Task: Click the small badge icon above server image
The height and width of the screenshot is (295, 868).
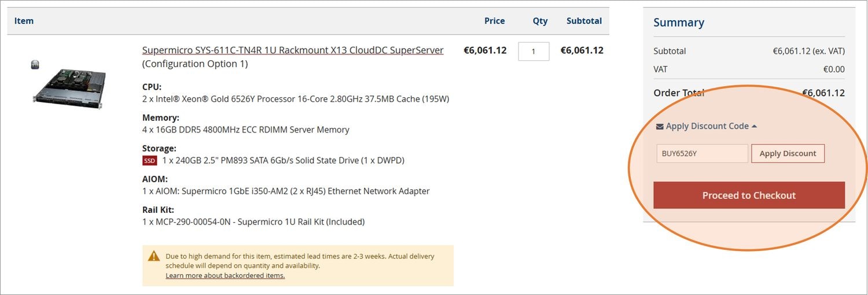Action: click(x=35, y=65)
